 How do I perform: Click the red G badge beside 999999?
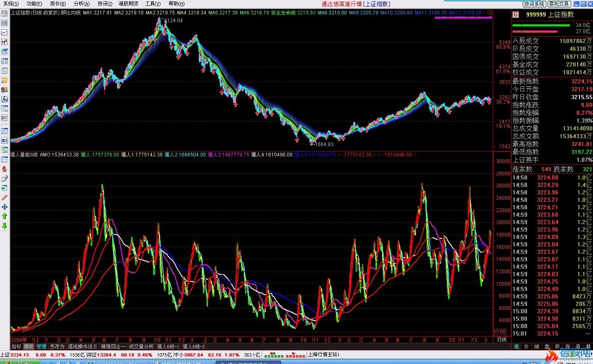tap(515, 14)
